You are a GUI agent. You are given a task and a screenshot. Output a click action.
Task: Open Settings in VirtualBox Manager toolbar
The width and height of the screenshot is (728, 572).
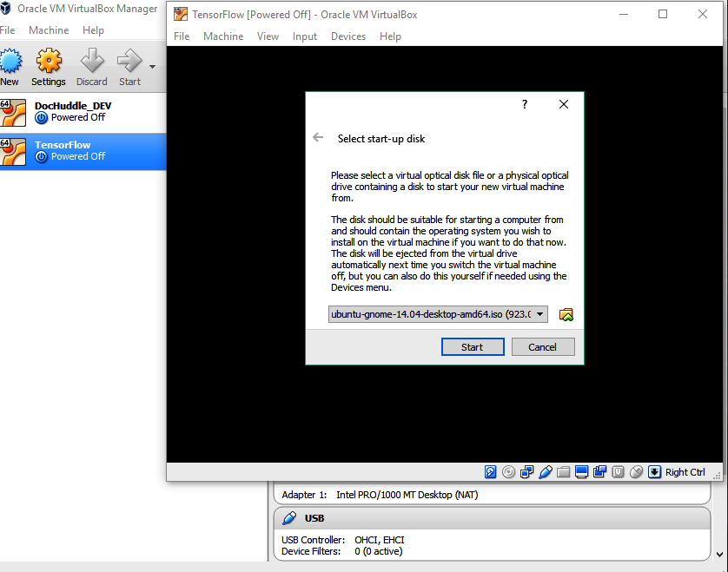(x=49, y=68)
